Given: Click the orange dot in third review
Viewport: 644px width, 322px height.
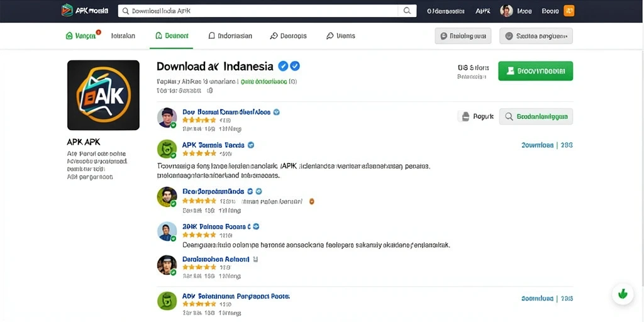Looking at the screenshot, I should [x=312, y=201].
